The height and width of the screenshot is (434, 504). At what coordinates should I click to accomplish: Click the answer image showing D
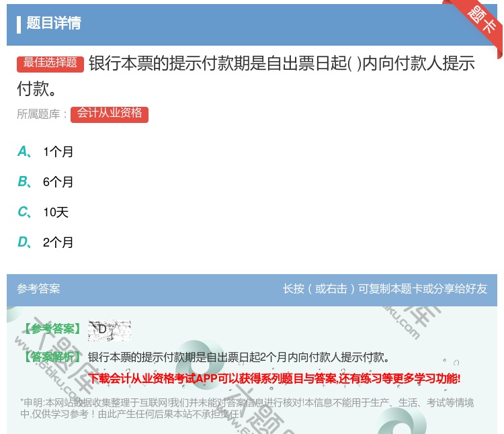click(110, 331)
